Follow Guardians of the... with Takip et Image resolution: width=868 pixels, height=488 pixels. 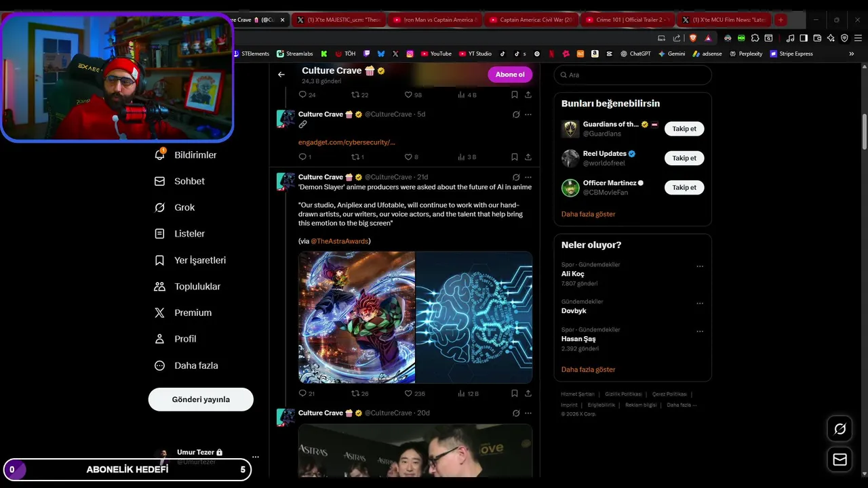pyautogui.click(x=684, y=129)
